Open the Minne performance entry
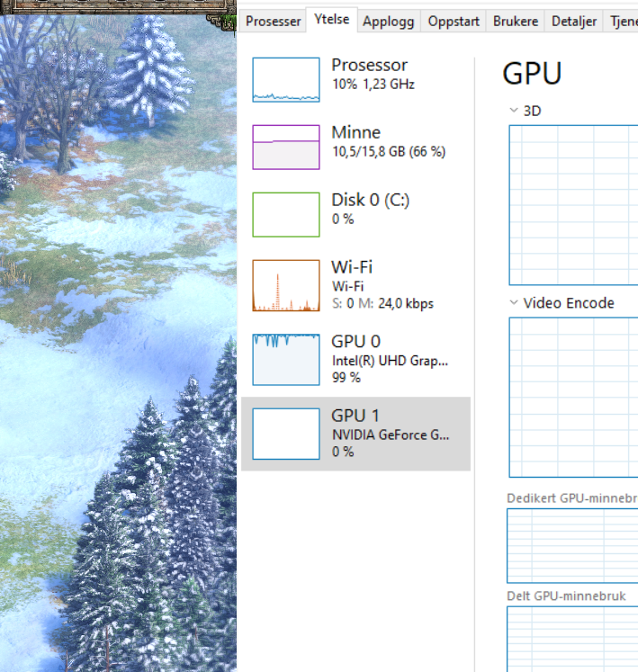 click(355, 147)
